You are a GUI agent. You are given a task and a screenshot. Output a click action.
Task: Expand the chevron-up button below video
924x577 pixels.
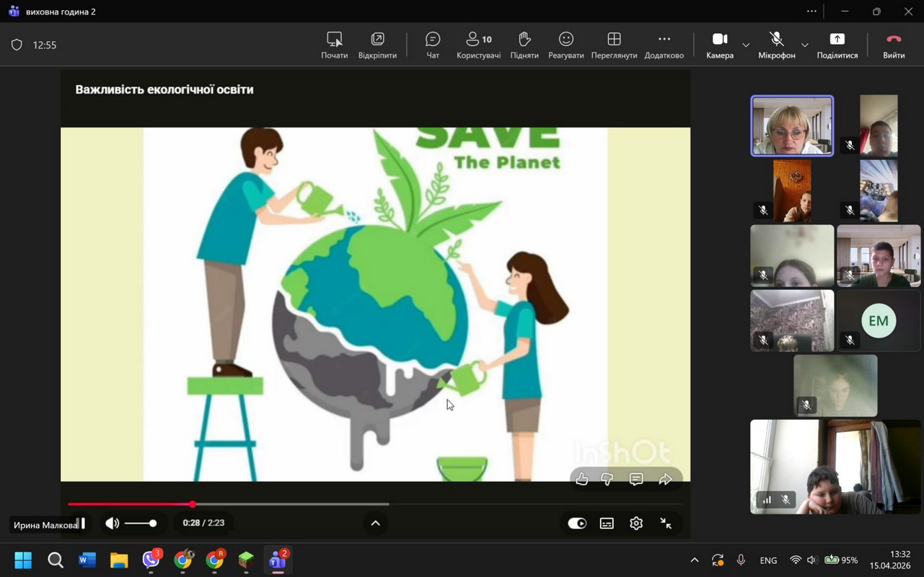375,524
